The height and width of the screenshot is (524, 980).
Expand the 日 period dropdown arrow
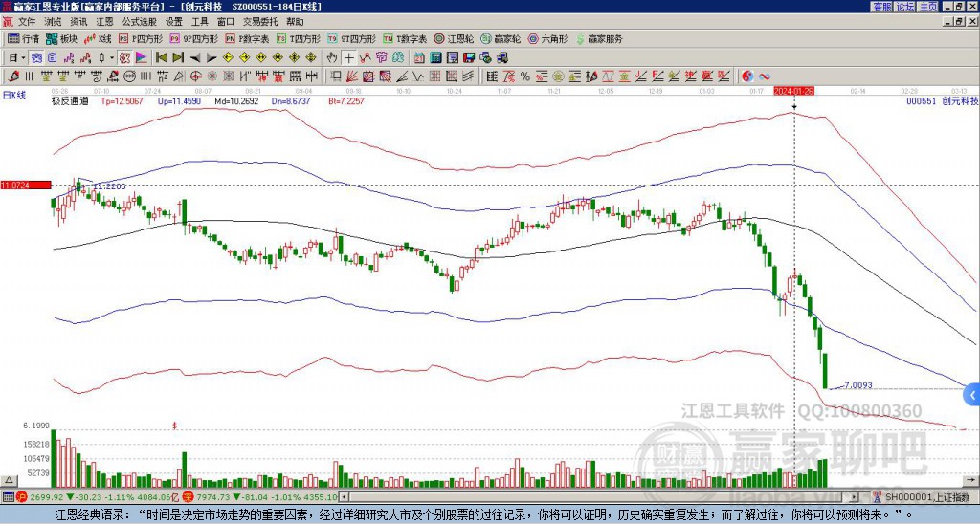click(23, 58)
